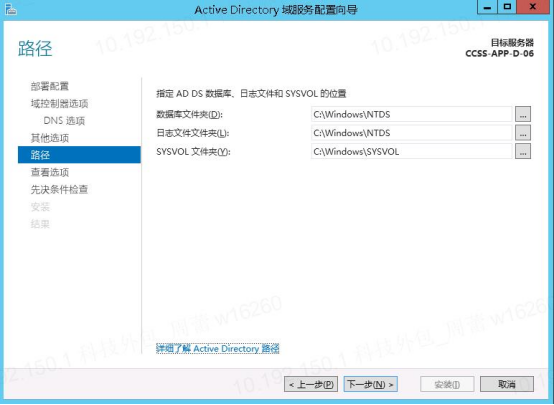Image resolution: width=554 pixels, height=405 pixels.
Task: Browse for the SYSVOL folder path
Action: pyautogui.click(x=523, y=152)
